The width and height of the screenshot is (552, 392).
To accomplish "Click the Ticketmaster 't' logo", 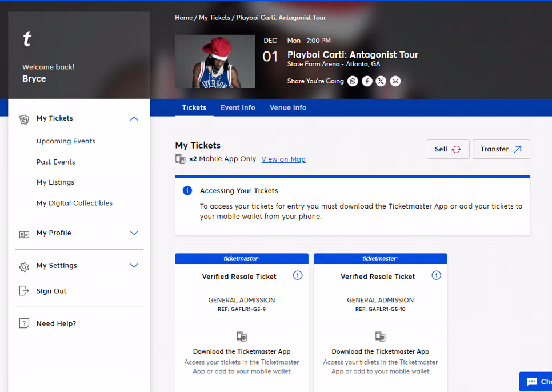I will 27,39.
